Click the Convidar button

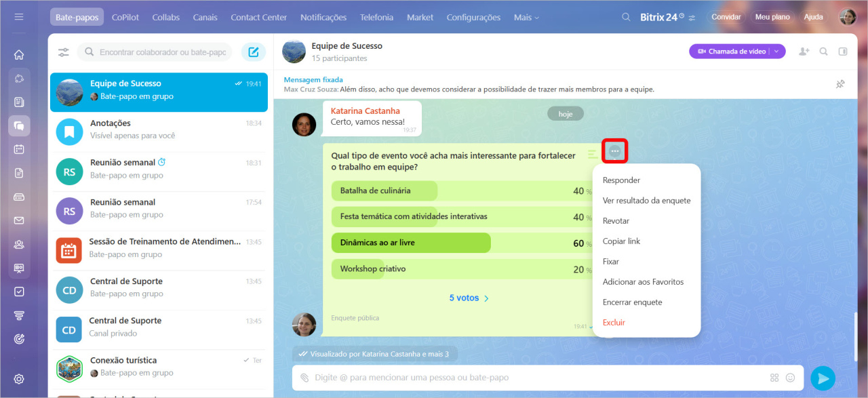[x=726, y=17]
